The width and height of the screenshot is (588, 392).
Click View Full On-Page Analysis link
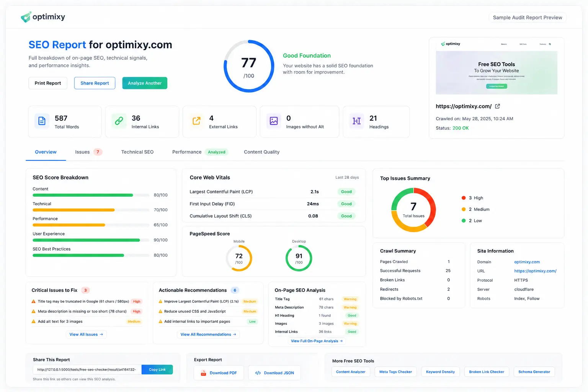(317, 341)
